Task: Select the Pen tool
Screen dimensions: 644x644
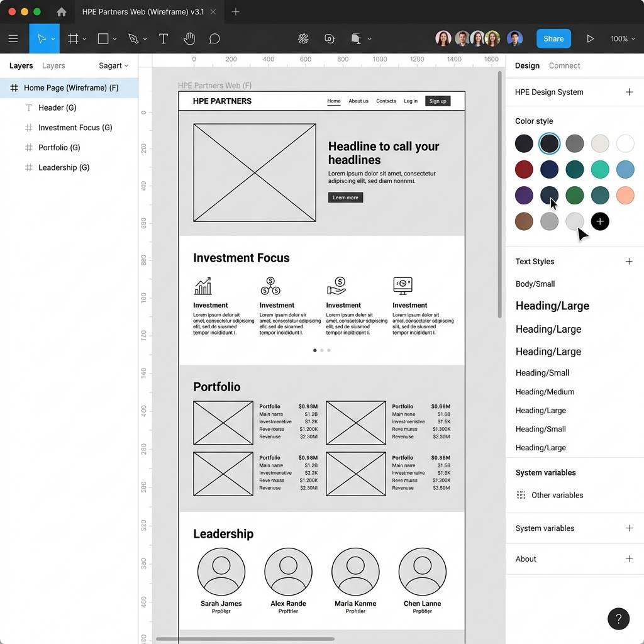Action: [x=133, y=38]
